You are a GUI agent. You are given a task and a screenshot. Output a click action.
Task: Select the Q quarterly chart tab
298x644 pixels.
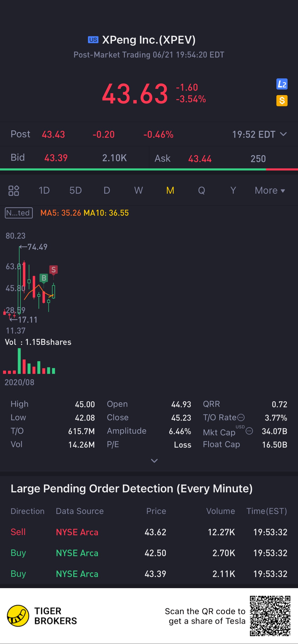coord(201,191)
